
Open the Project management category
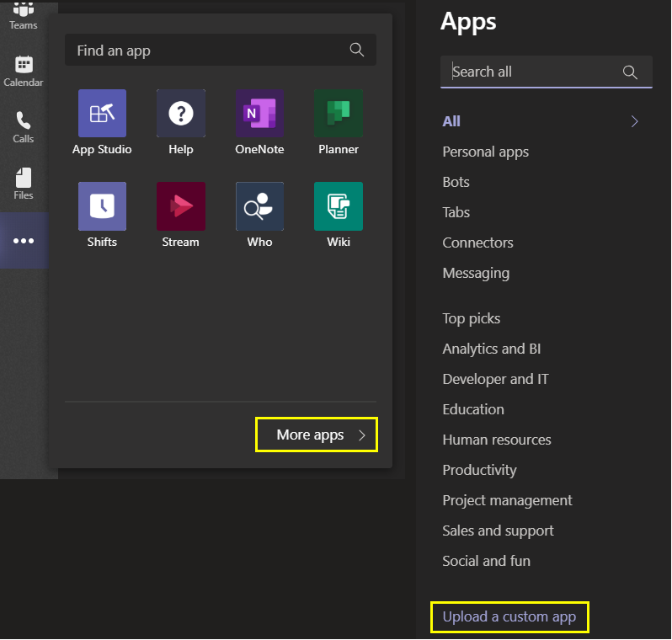point(507,501)
